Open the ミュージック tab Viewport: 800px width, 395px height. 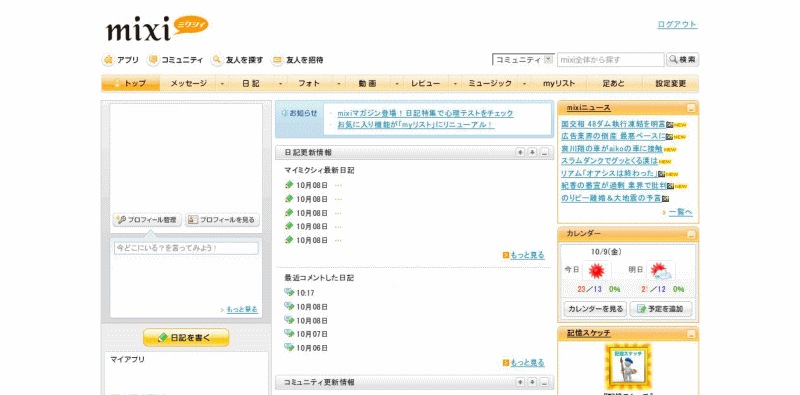(x=489, y=84)
